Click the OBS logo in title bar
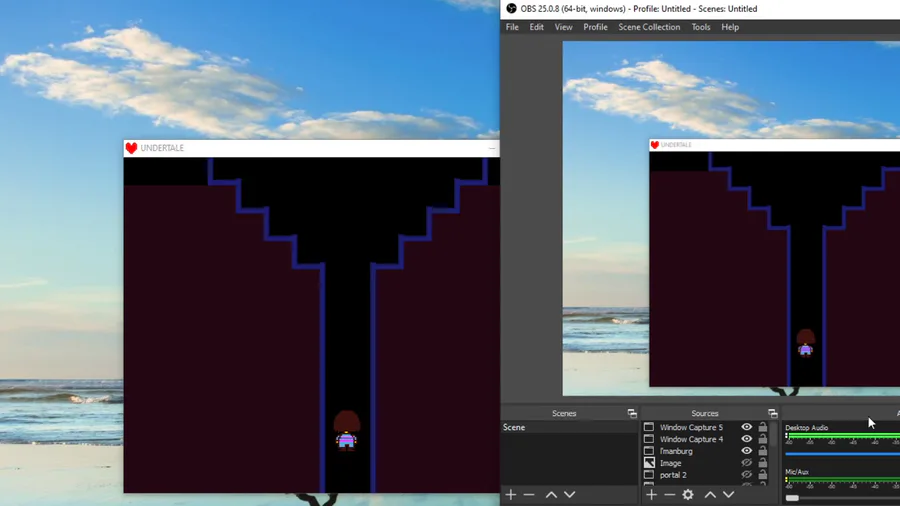The image size is (900, 506). tap(511, 9)
